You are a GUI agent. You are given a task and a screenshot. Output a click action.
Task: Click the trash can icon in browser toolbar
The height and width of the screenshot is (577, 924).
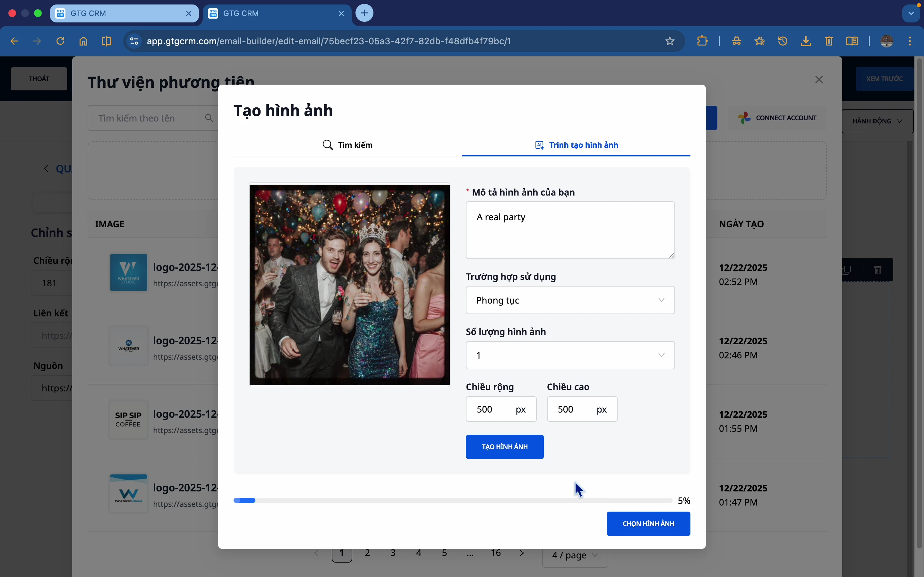[x=828, y=41]
